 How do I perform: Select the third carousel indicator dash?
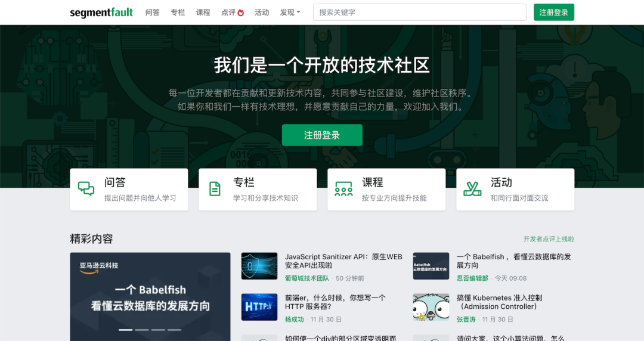158,330
